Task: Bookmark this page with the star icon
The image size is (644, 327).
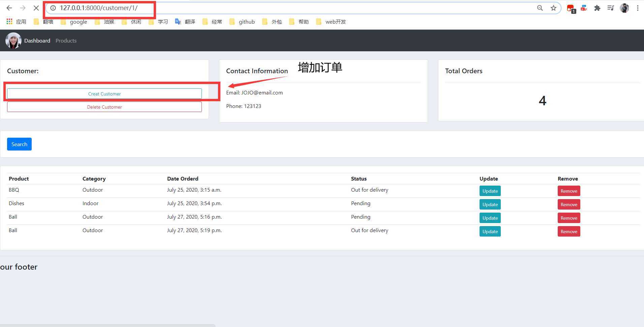Action: 553,8
